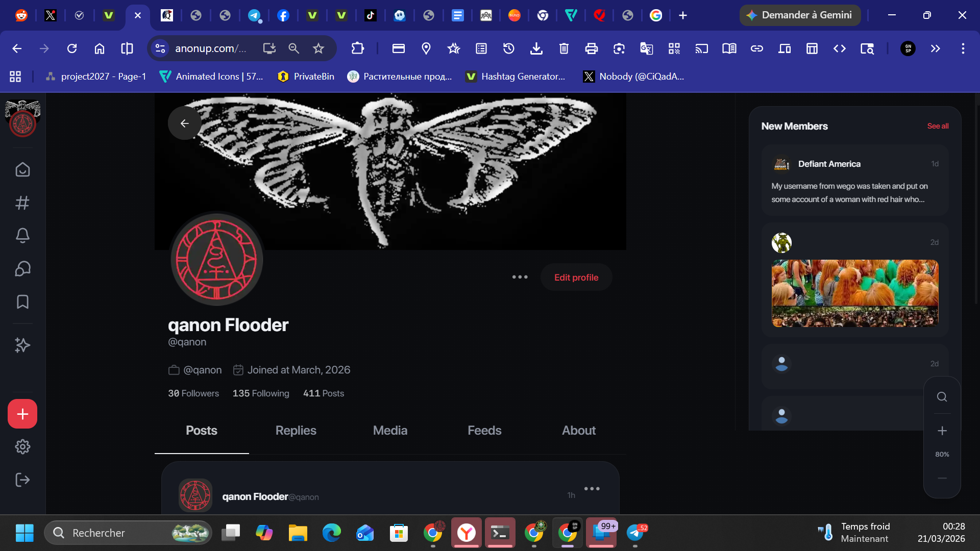Image resolution: width=980 pixels, height=551 pixels.
Task: Click the sparkle AI icon in sidebar
Action: click(x=22, y=345)
